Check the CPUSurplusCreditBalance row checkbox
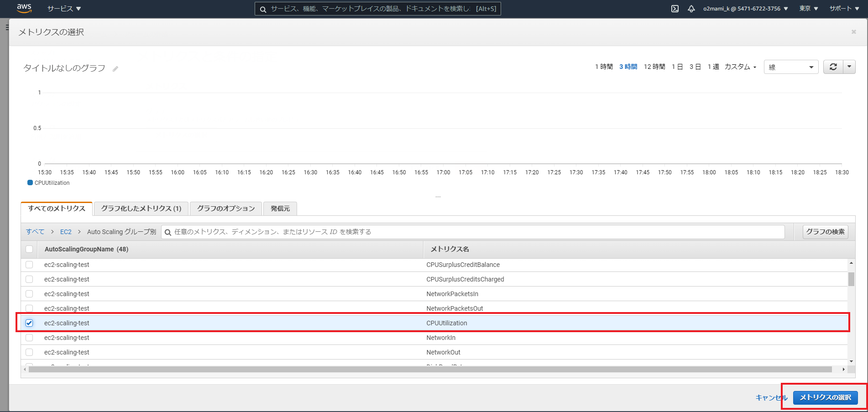The width and height of the screenshot is (868, 412). tap(29, 265)
